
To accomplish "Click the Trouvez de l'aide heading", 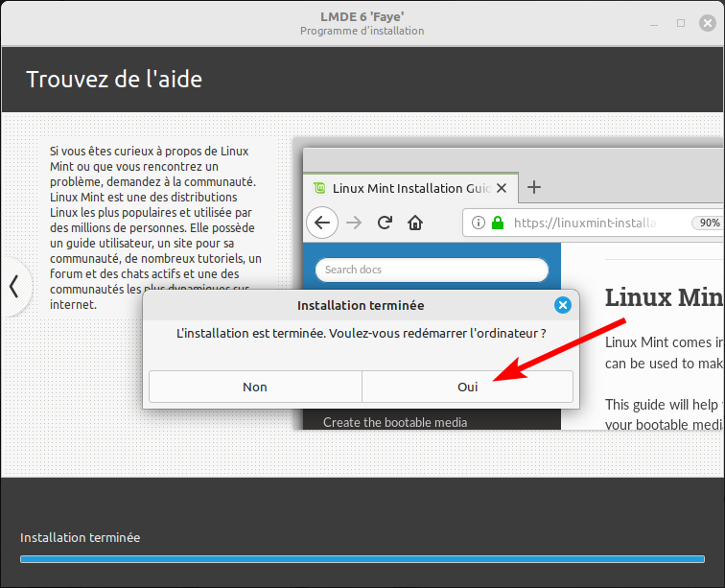I will (114, 79).
